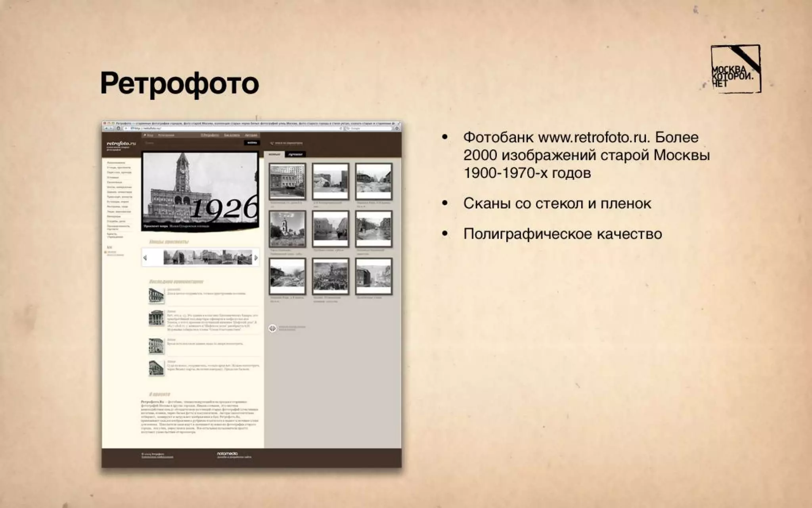Select the light-colored tab above photo grid
This screenshot has height=508, width=812.
pos(274,154)
